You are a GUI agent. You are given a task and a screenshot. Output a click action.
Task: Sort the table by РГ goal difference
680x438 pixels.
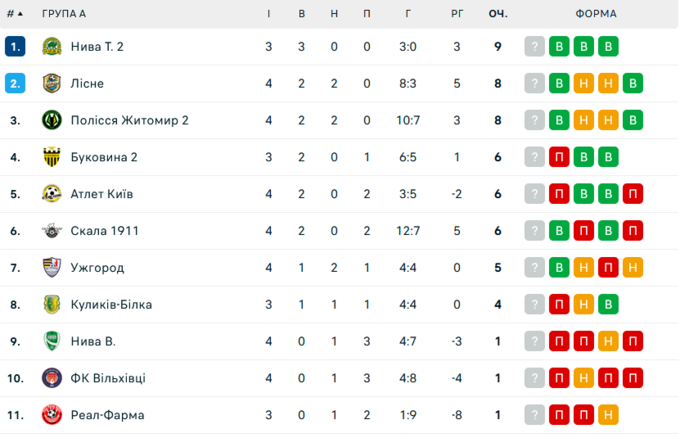(457, 14)
